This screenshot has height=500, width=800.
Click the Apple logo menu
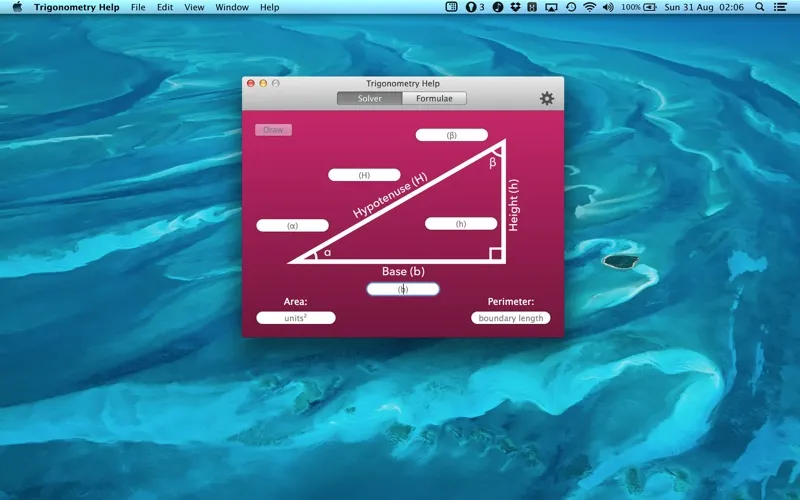(x=17, y=7)
